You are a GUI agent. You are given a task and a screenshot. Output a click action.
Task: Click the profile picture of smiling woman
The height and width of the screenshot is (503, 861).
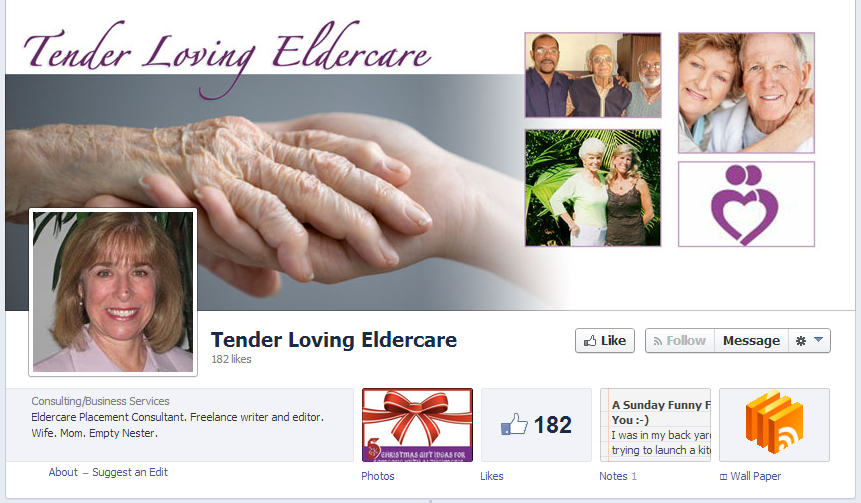pos(113,292)
